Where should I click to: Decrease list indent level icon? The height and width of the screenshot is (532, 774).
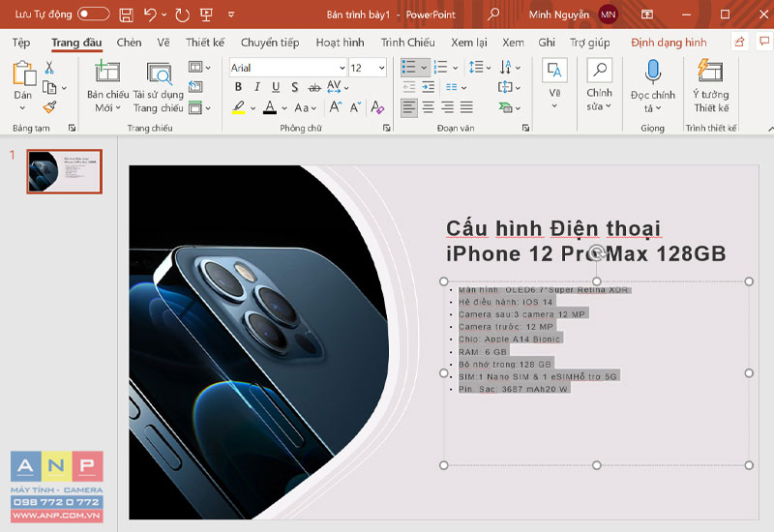coord(409,87)
